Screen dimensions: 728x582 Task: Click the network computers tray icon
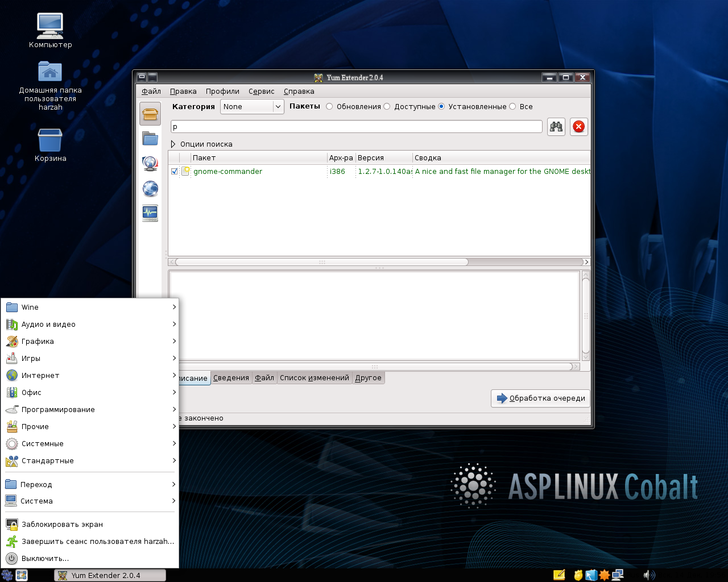point(618,575)
